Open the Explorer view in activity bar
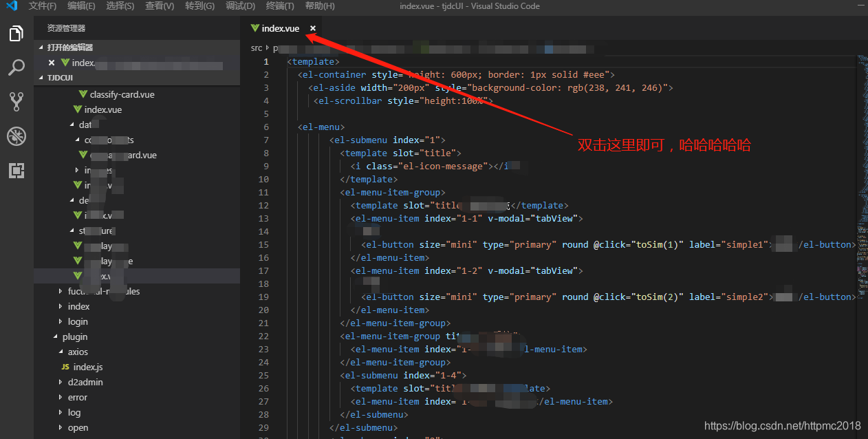Viewport: 868px width, 439px height. pos(17,33)
